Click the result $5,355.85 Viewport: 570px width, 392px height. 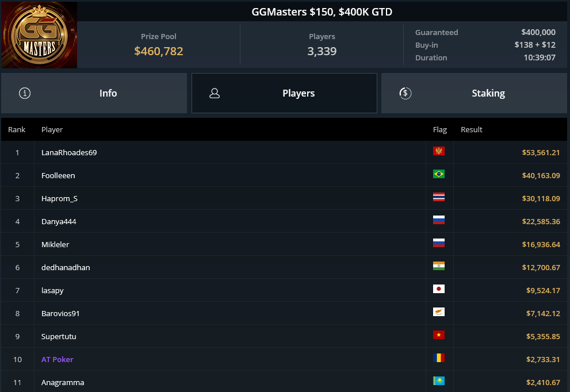pyautogui.click(x=543, y=336)
